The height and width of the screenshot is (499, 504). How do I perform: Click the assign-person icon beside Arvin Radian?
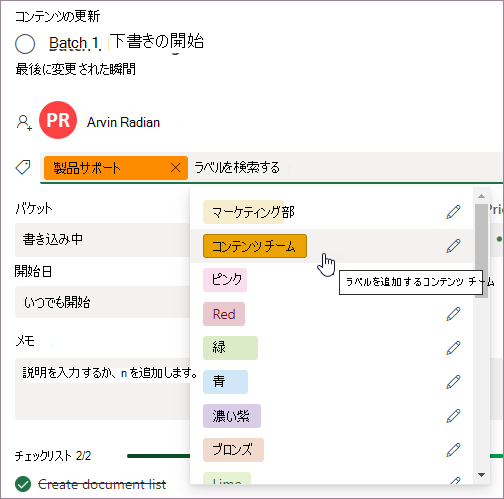pyautogui.click(x=24, y=122)
